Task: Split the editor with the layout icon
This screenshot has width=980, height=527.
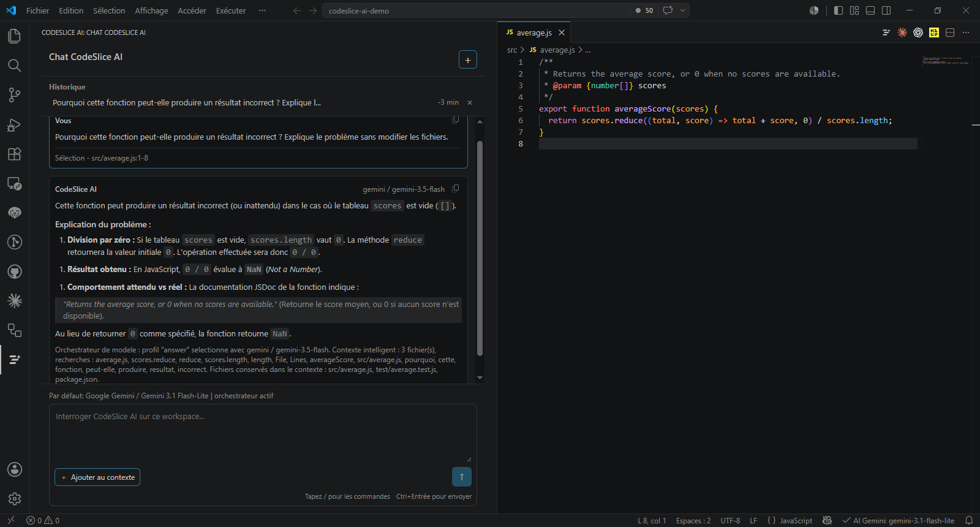Action: point(950,32)
